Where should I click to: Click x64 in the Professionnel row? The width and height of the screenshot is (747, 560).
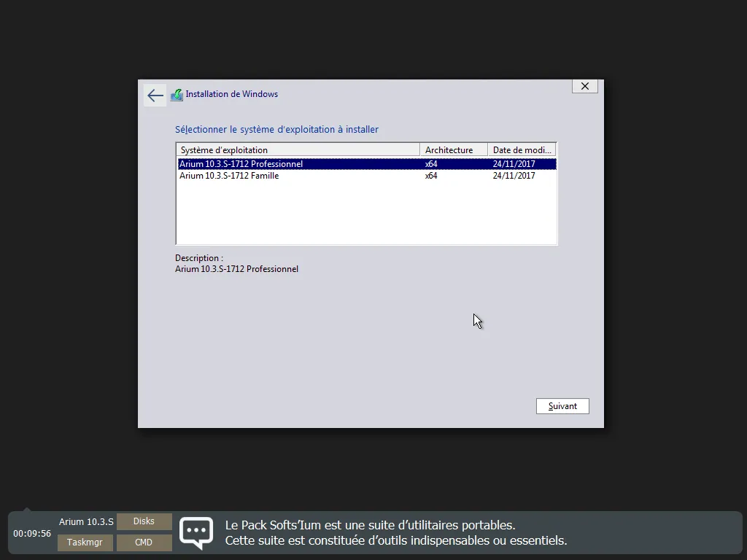click(431, 164)
